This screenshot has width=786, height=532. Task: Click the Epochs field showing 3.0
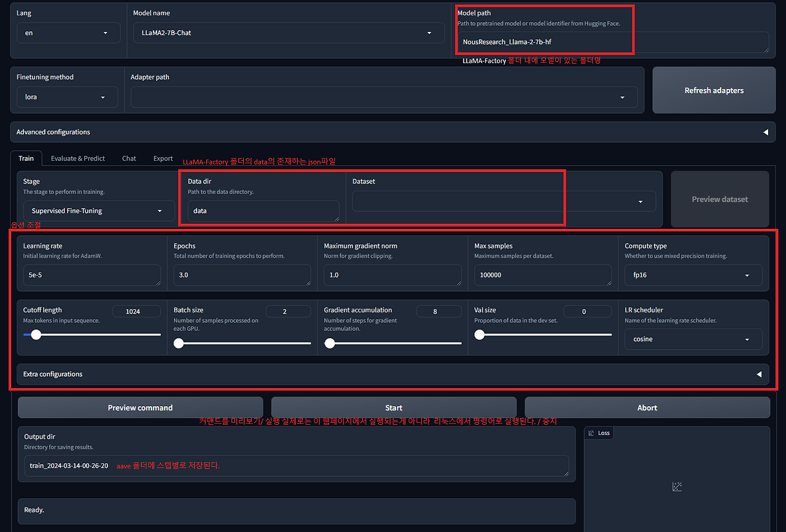tap(242, 275)
